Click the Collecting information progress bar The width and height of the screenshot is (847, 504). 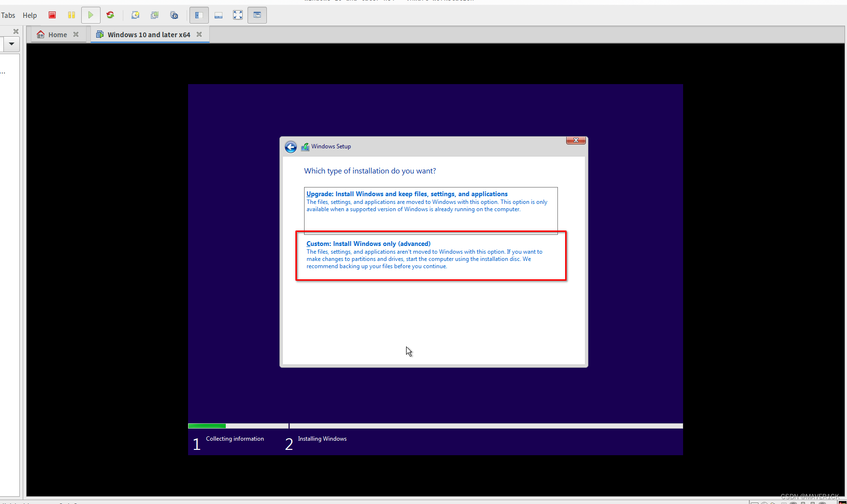click(x=238, y=426)
